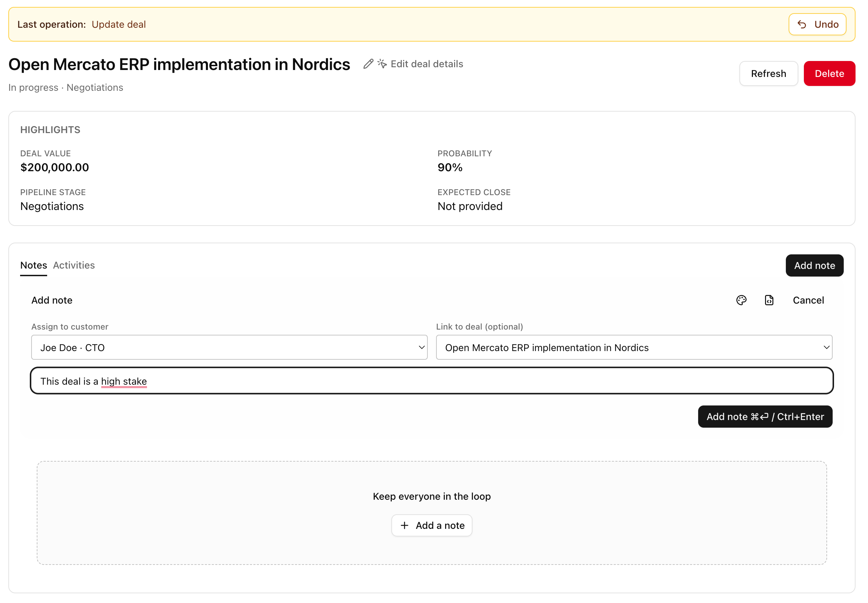Viewport: 868px width, 603px height.
Task: Click the Undo arrow icon
Action: coord(801,25)
